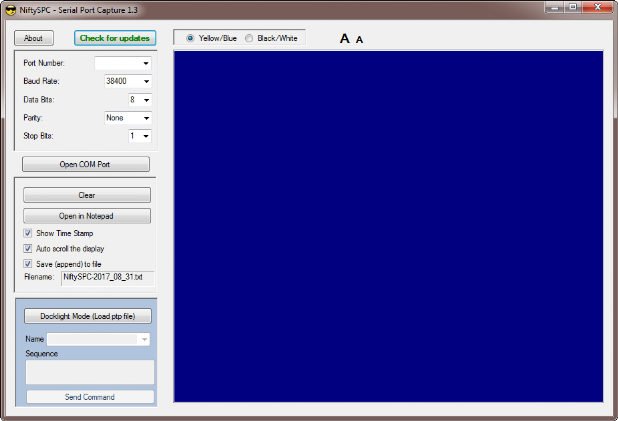The image size is (618, 421).
Task: Open the Stop Bits dropdown
Action: pyautogui.click(x=140, y=136)
